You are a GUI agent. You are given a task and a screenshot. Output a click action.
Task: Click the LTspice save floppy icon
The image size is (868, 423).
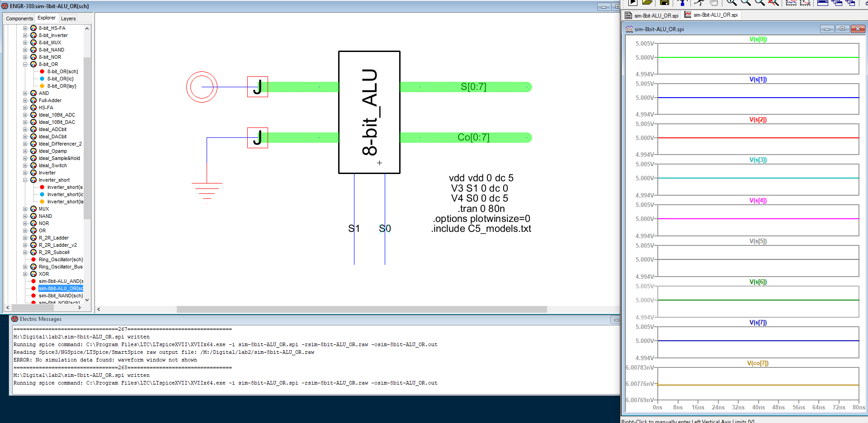(665, 2)
